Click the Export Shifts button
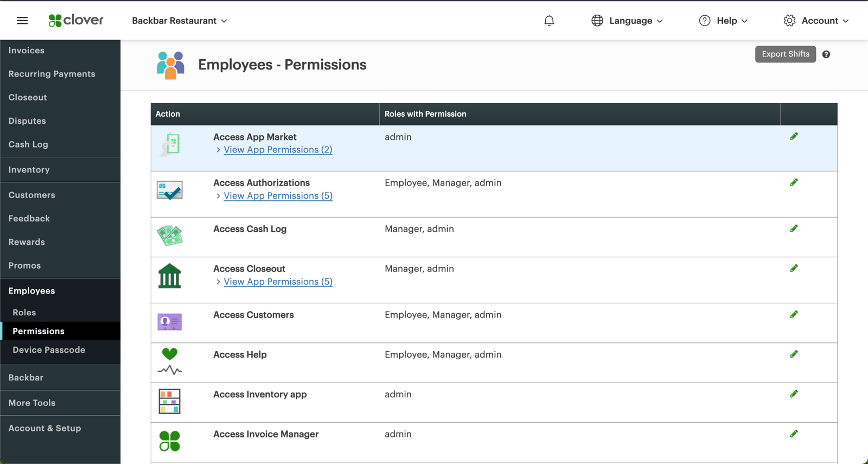 pyautogui.click(x=785, y=54)
